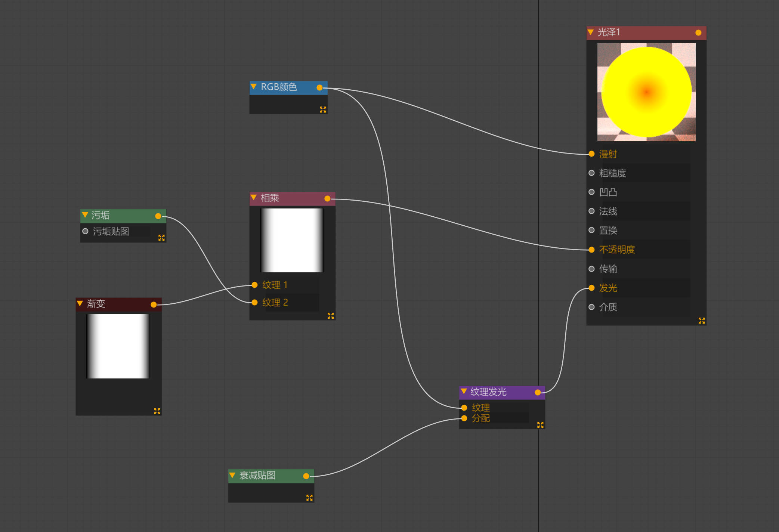Select the 相乘 node title
The height and width of the screenshot is (532, 779).
coord(270,198)
